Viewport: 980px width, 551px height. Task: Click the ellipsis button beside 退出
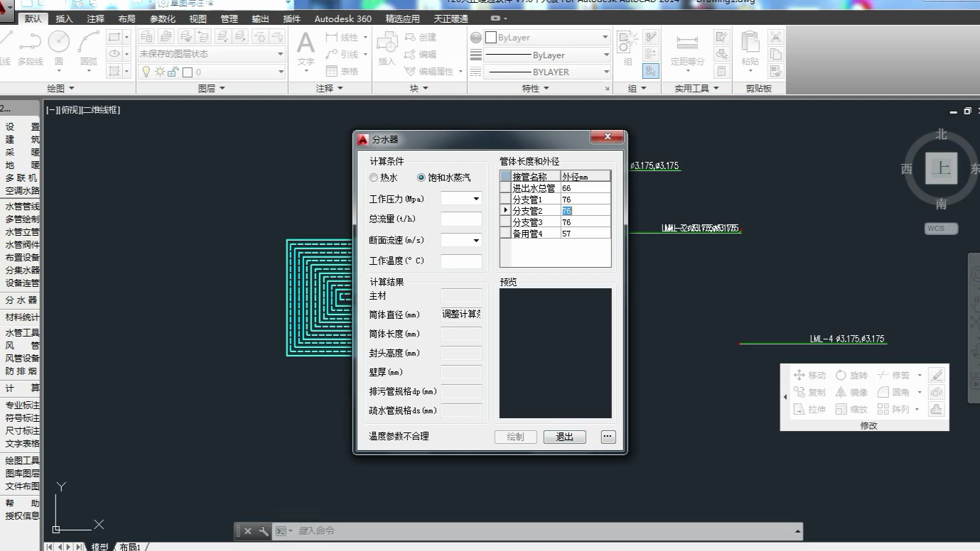pos(608,437)
